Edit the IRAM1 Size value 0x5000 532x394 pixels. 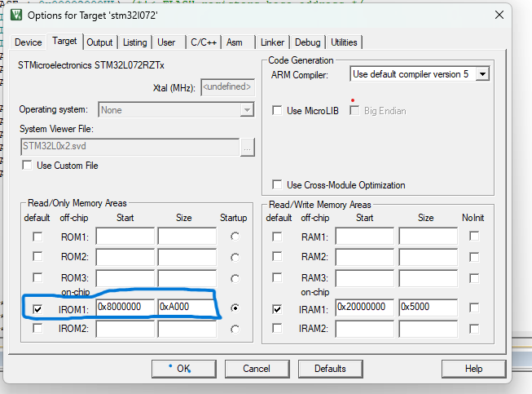pyautogui.click(x=429, y=307)
